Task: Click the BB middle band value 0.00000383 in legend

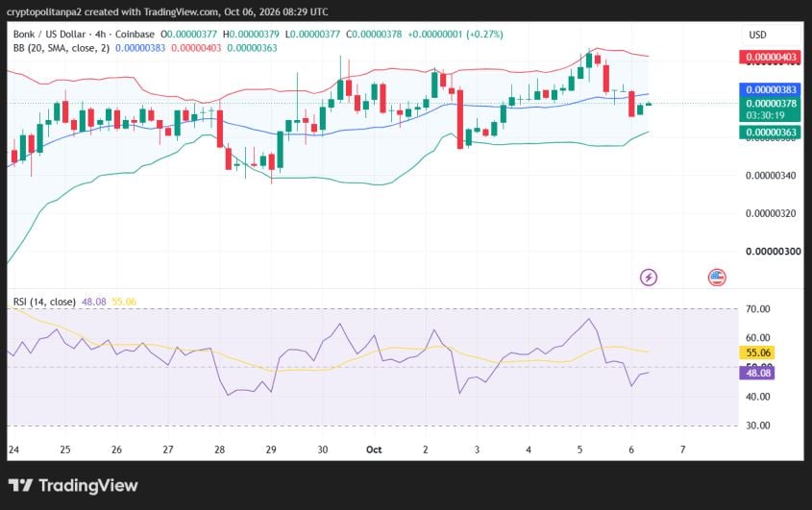Action: [140, 48]
